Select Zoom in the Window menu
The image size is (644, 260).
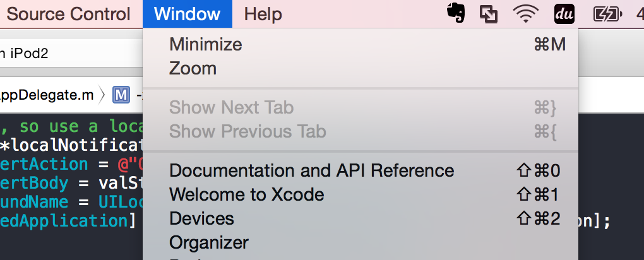point(361,68)
